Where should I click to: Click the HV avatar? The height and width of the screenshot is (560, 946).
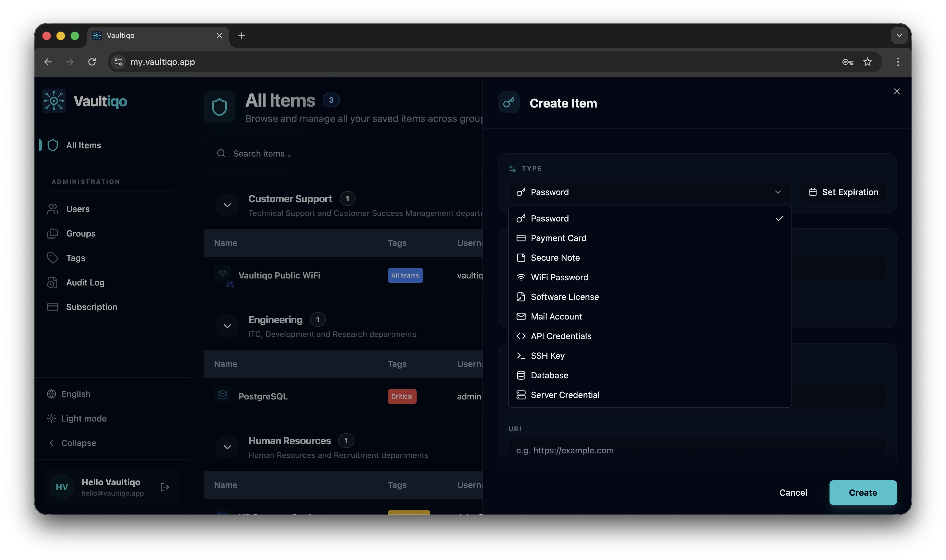pyautogui.click(x=62, y=487)
